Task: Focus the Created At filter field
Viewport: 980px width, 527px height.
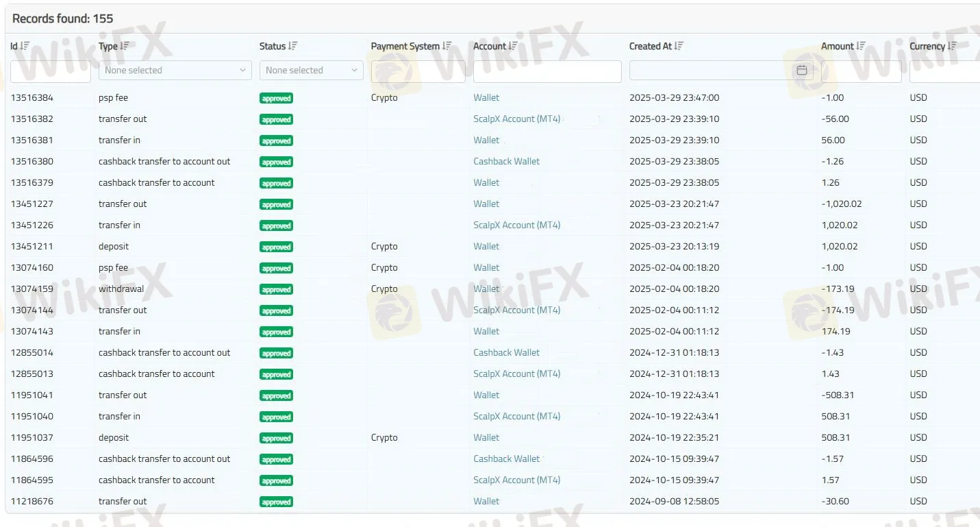Action: (721, 70)
